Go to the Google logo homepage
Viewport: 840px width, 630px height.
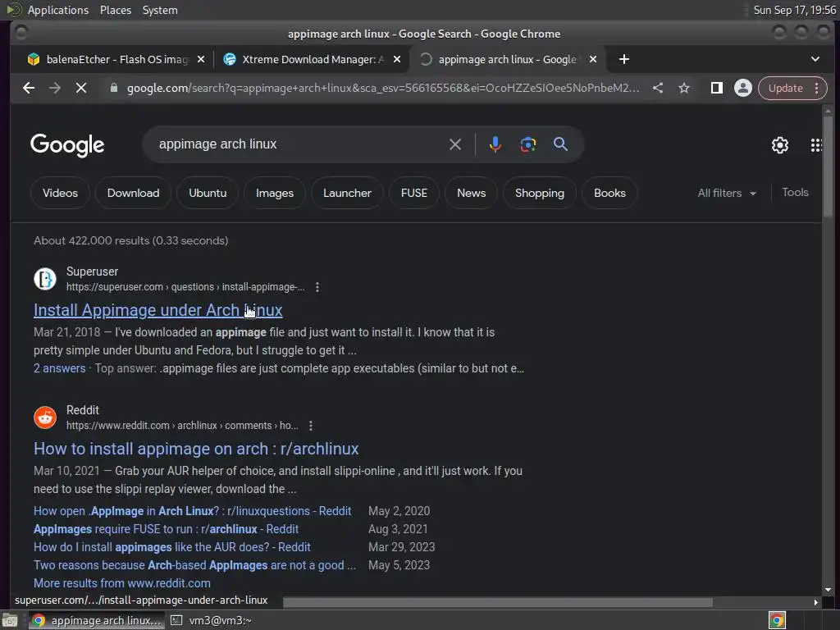point(67,145)
